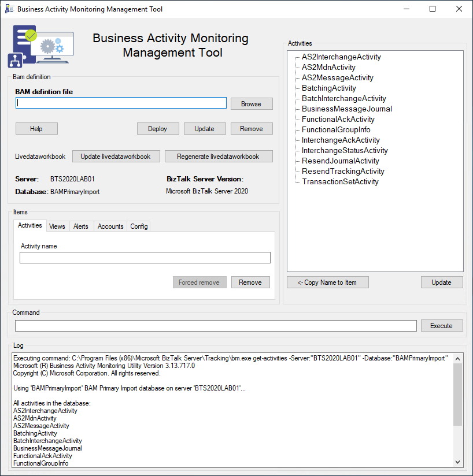Switch to the Views tab
This screenshot has height=476, width=473.
tap(57, 226)
